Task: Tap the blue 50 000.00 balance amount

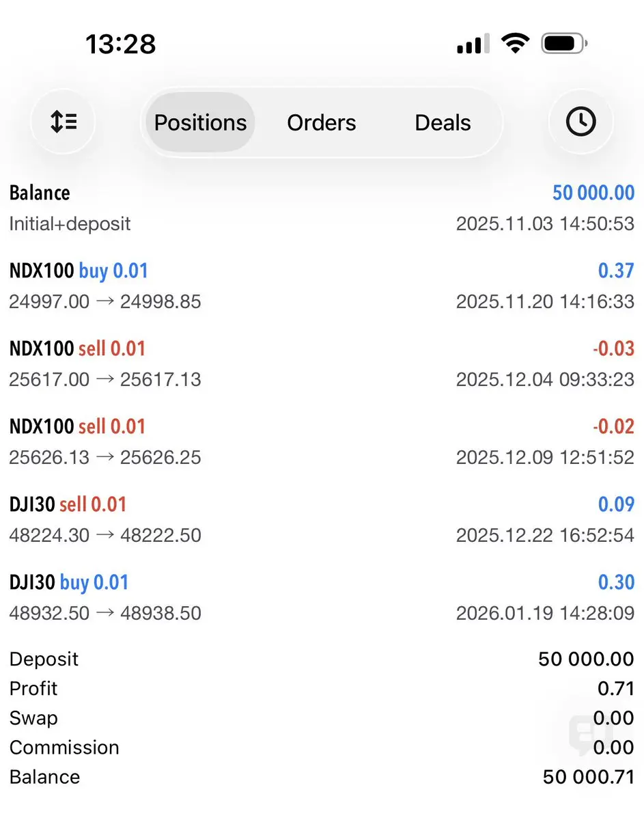Action: pyautogui.click(x=593, y=193)
